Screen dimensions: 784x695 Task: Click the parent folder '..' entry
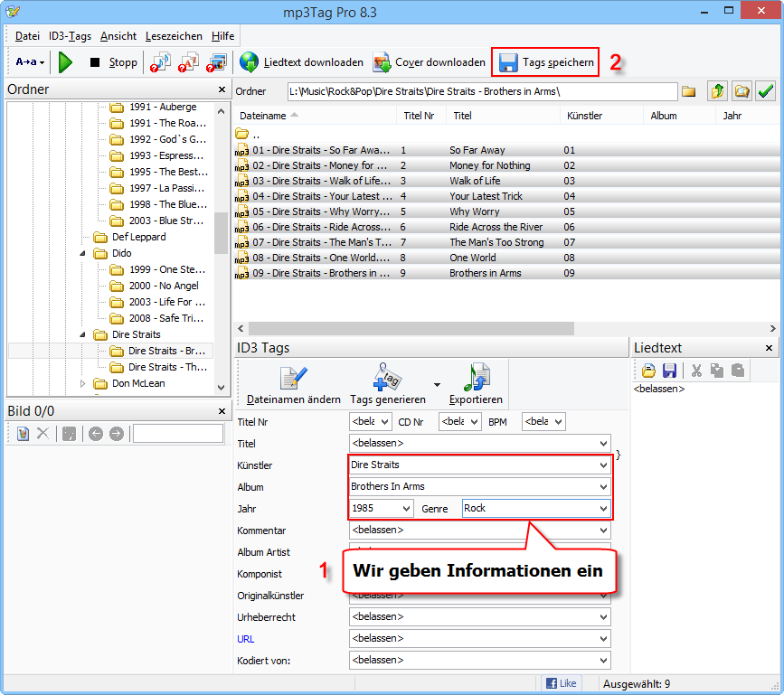[248, 134]
